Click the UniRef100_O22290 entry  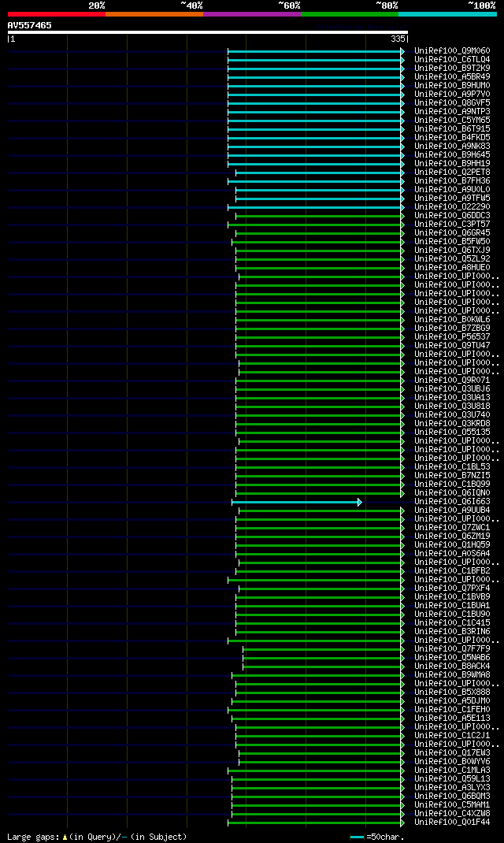[x=452, y=207]
